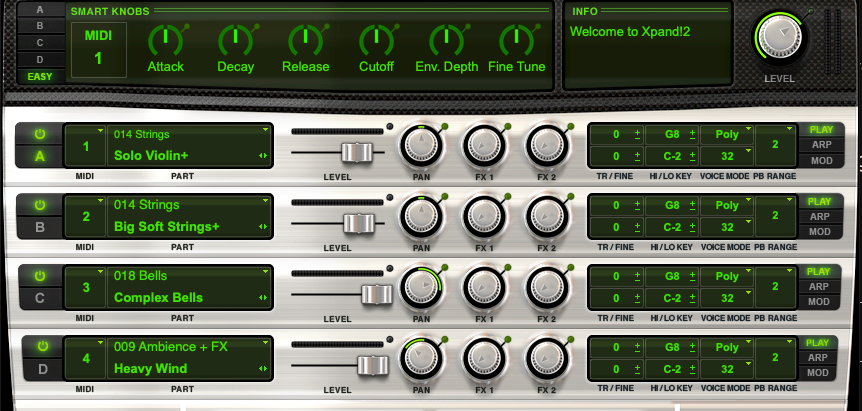Switch smart knobs to tab D
Viewport: 862px width, 411px height.
pyautogui.click(x=40, y=60)
